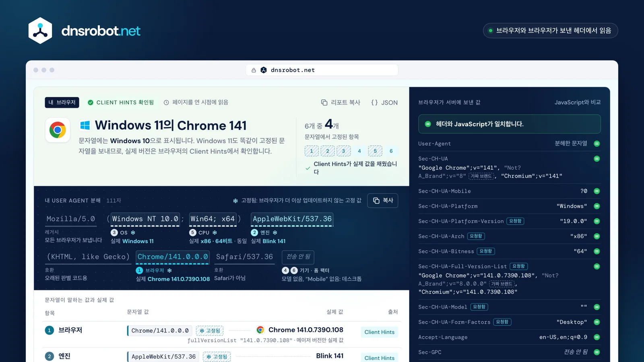Select the 내 브라우저 tab badge
Image resolution: width=644 pixels, height=362 pixels.
[x=62, y=102]
